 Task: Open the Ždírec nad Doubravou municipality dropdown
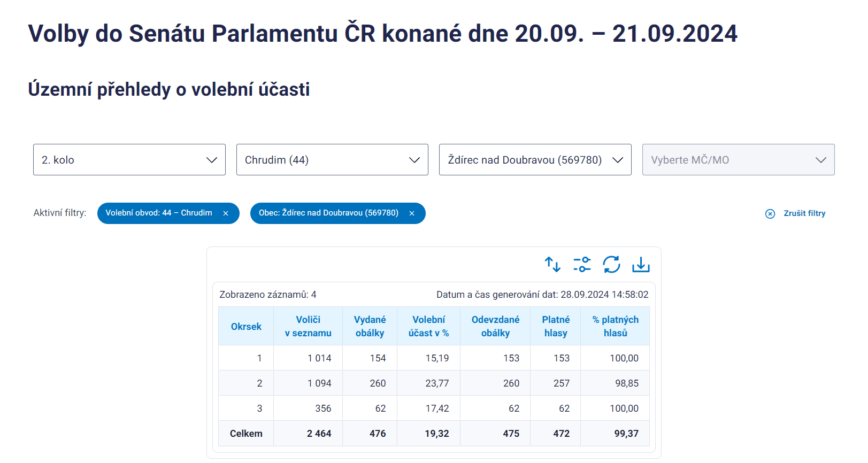coord(535,160)
